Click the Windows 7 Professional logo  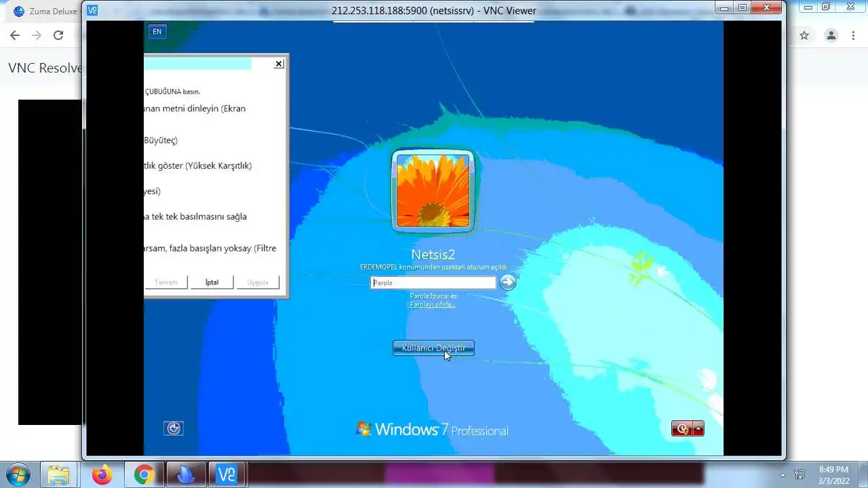(432, 429)
